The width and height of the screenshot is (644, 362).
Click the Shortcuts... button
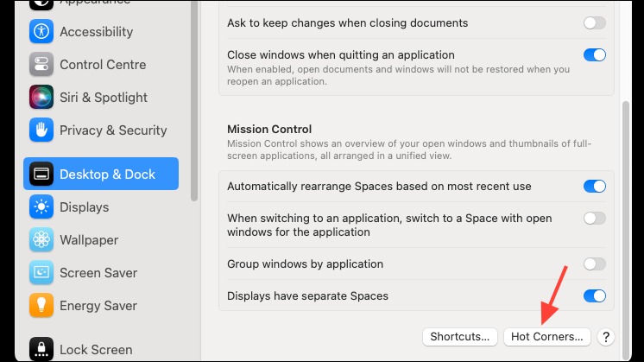tap(459, 337)
